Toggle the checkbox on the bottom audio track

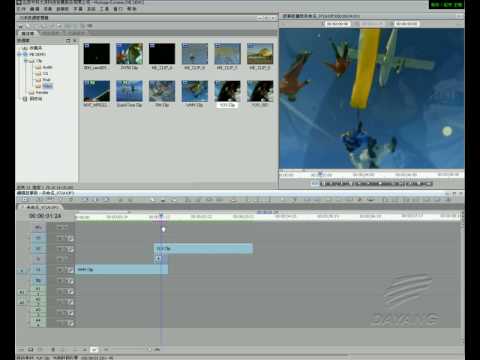[71, 323]
